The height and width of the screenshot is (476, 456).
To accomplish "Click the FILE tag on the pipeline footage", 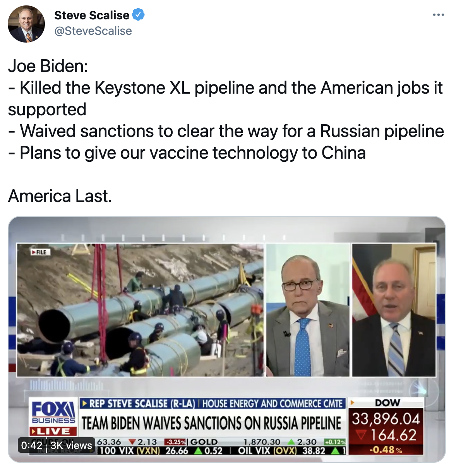I will pos(39,252).
